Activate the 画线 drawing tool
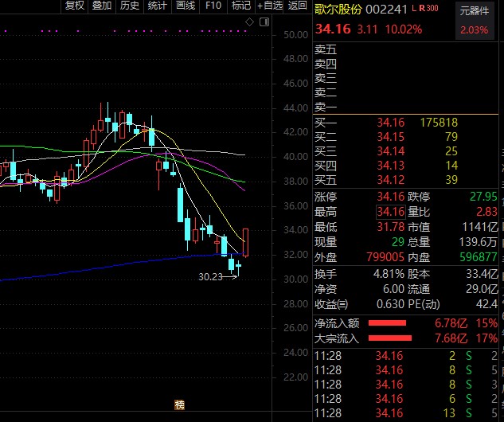This screenshot has height=422, width=504. point(185,6)
